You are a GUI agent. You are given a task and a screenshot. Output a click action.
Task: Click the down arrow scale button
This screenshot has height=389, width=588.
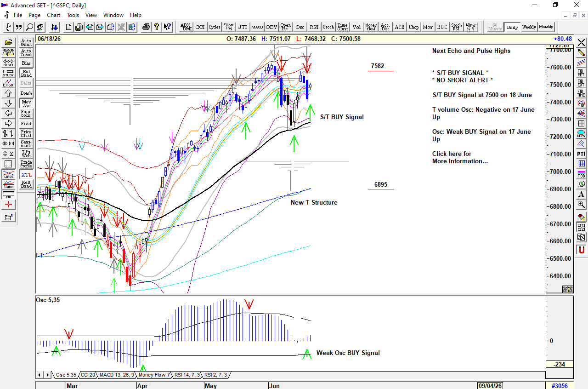(x=8, y=103)
